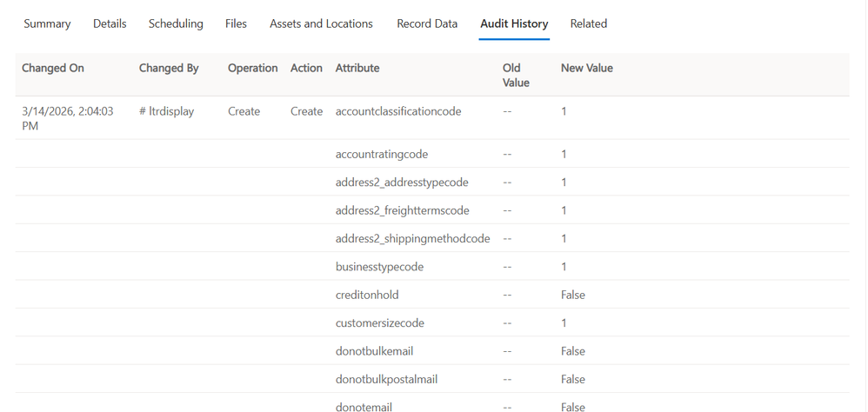The width and height of the screenshot is (868, 412).
Task: Click the Attribute column header
Action: point(357,68)
